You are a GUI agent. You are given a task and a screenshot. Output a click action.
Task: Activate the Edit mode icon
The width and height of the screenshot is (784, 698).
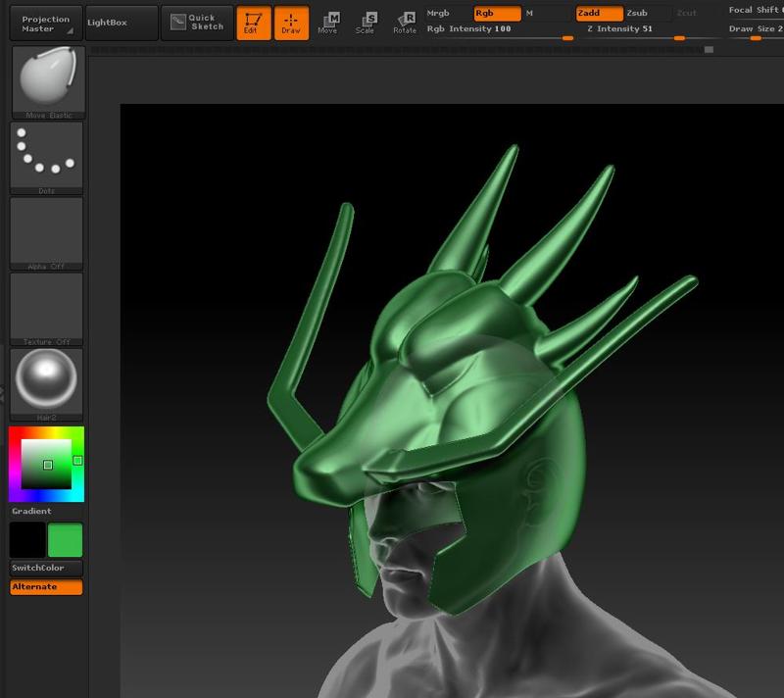click(252, 22)
